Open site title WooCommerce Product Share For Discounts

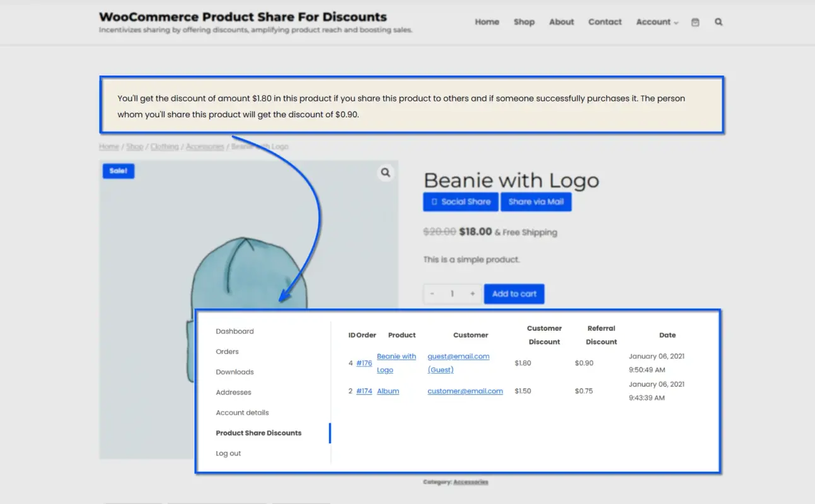point(243,17)
